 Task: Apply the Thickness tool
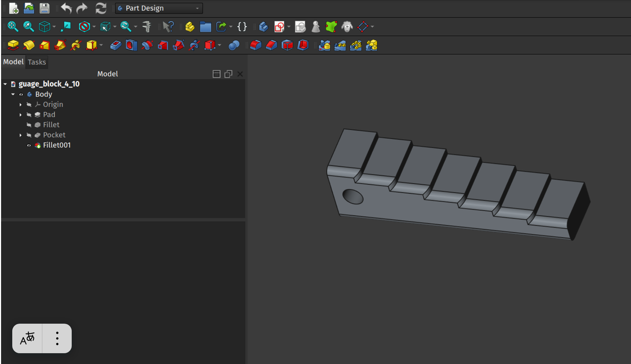[x=303, y=46]
